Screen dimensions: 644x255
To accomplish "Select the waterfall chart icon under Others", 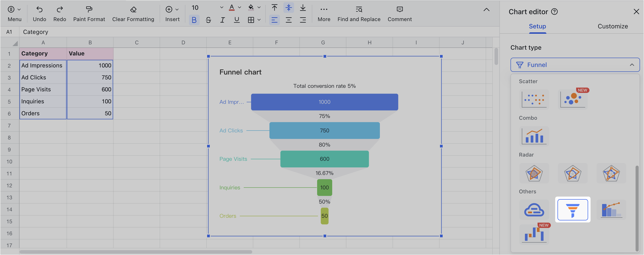I will (534, 235).
